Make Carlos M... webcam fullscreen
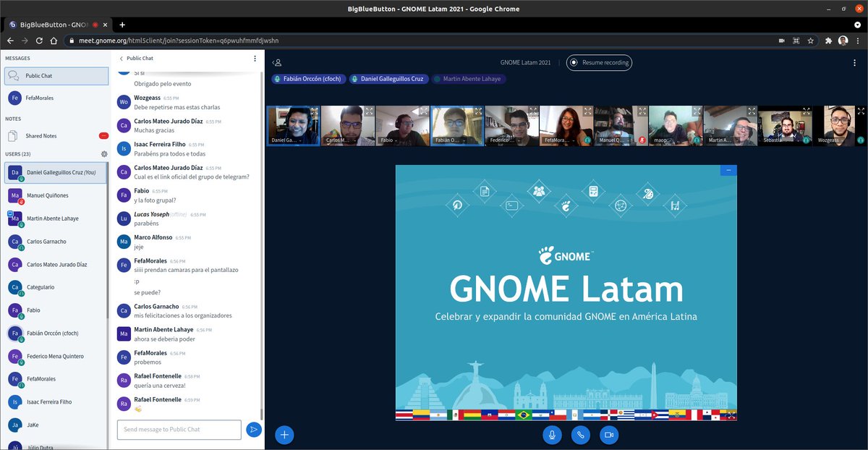The height and width of the screenshot is (450, 868). point(369,111)
